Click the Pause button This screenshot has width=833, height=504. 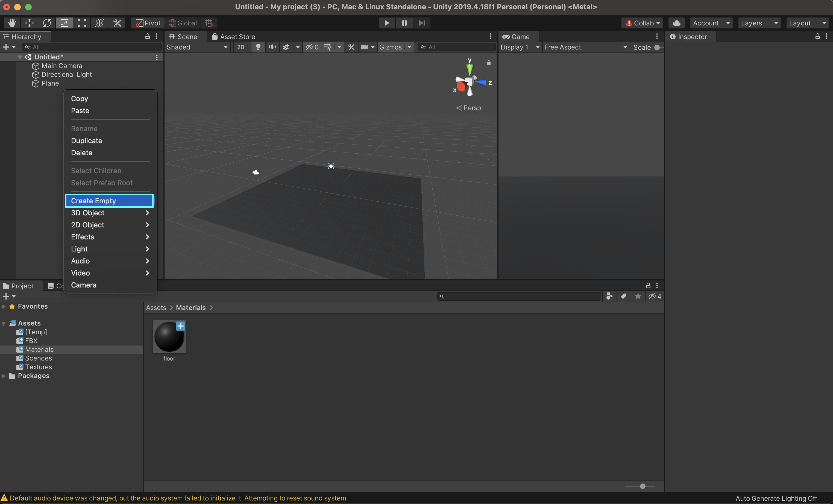click(x=404, y=23)
